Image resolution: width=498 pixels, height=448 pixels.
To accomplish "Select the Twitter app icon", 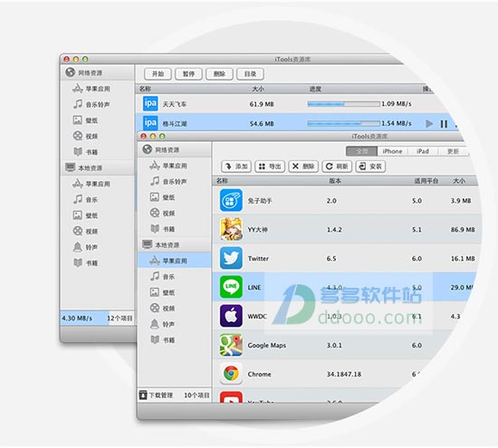I will tap(231, 258).
